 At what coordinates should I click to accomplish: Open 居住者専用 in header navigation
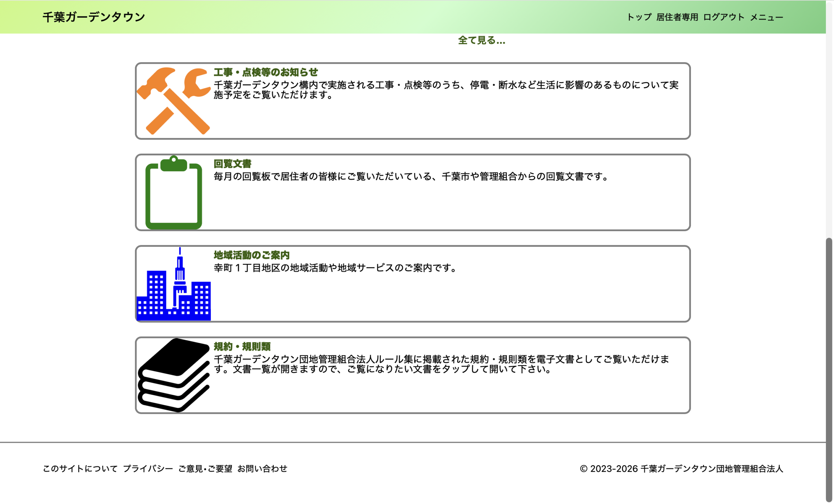677,17
